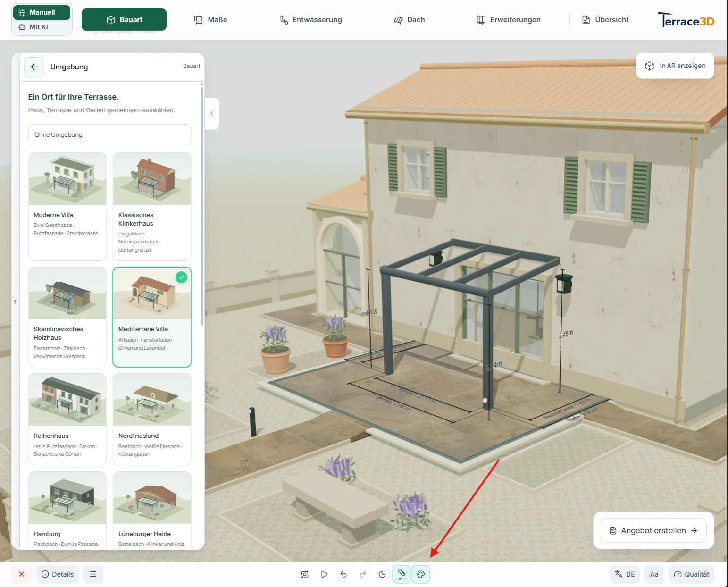Open the Entwässerung tab

[310, 19]
